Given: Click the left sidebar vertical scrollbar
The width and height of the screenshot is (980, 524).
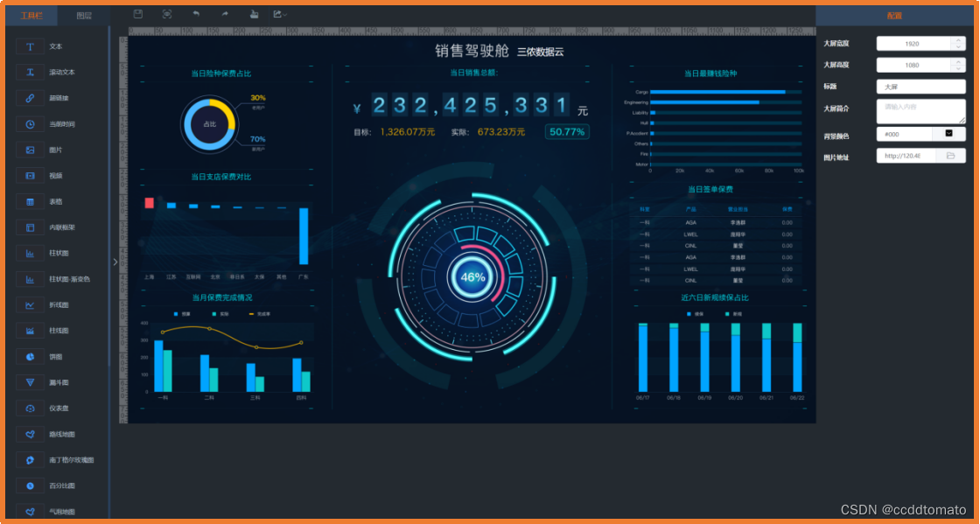Looking at the screenshot, I should 109,195.
